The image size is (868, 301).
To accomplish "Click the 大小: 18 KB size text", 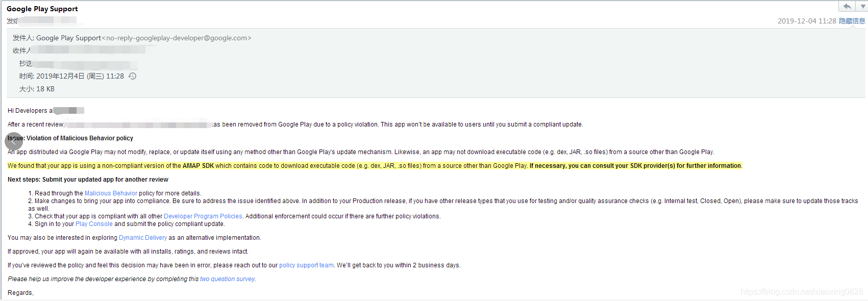I will 37,89.
